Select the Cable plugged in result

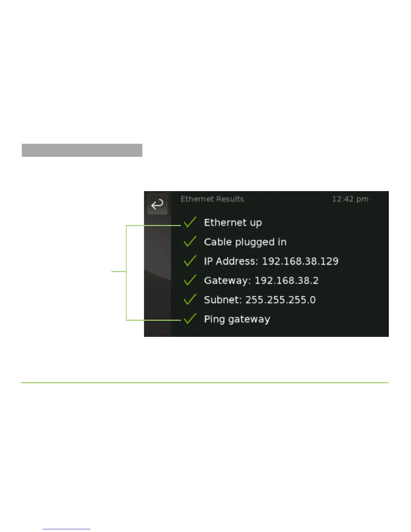[245, 242]
